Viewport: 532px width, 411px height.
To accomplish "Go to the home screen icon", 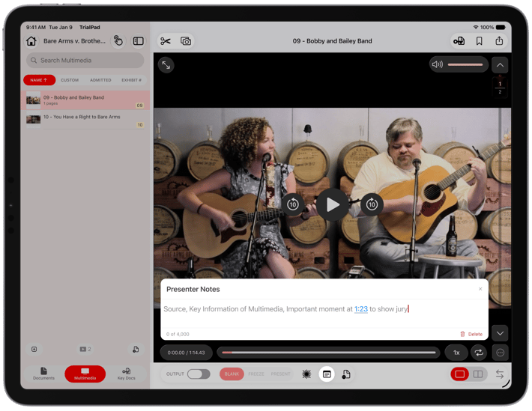I will tap(31, 41).
